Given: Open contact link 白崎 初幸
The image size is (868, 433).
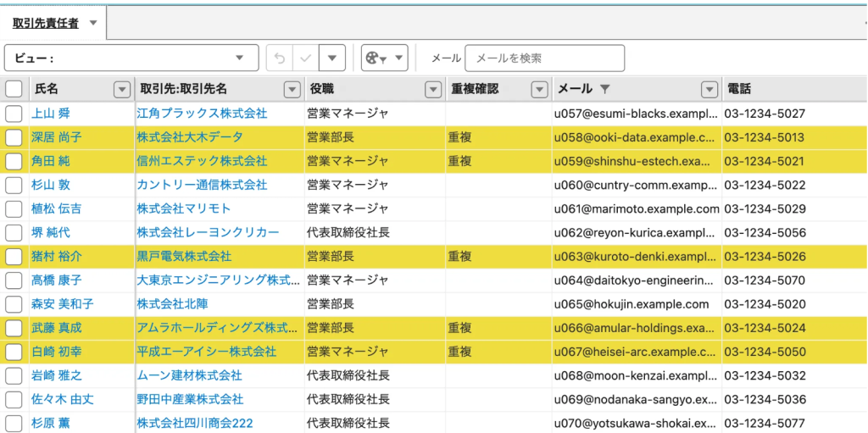Looking at the screenshot, I should click(x=57, y=352).
